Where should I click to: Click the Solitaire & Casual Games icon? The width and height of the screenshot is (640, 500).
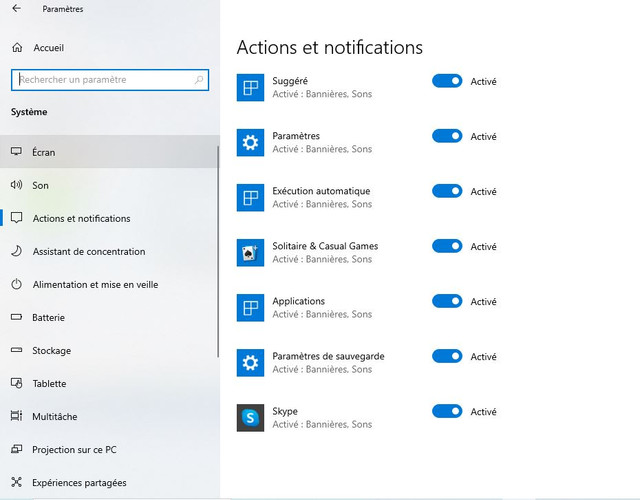pos(250,253)
